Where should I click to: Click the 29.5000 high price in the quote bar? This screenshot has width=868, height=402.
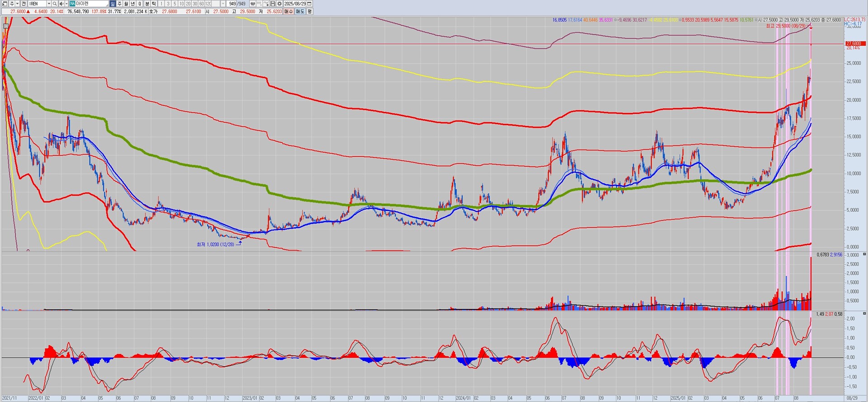click(247, 11)
